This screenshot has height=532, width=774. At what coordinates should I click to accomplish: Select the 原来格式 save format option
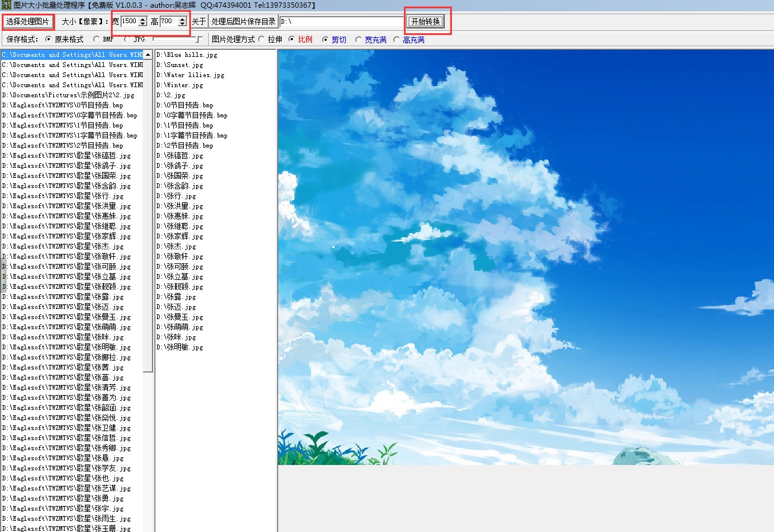tap(64, 40)
